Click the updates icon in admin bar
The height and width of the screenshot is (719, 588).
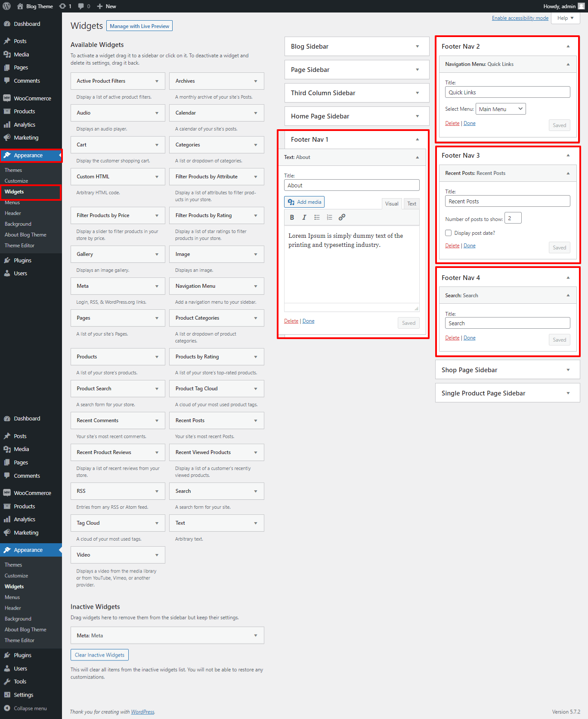click(x=65, y=6)
